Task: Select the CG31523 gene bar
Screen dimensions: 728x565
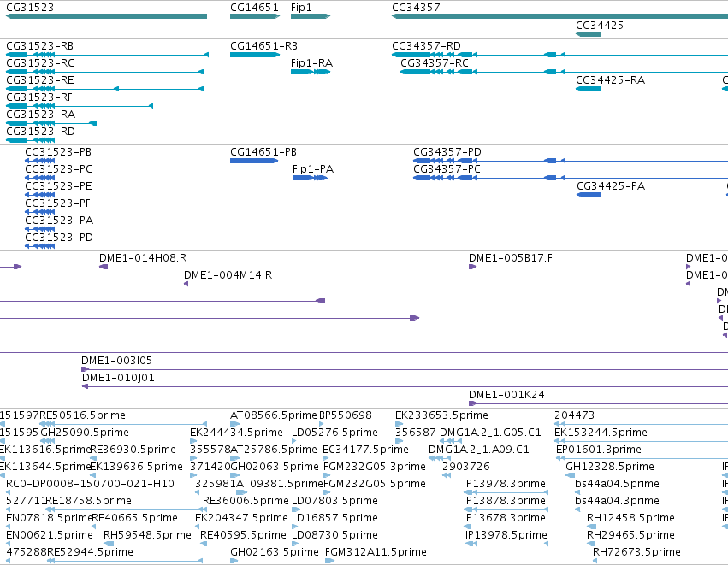Action: pos(106,16)
